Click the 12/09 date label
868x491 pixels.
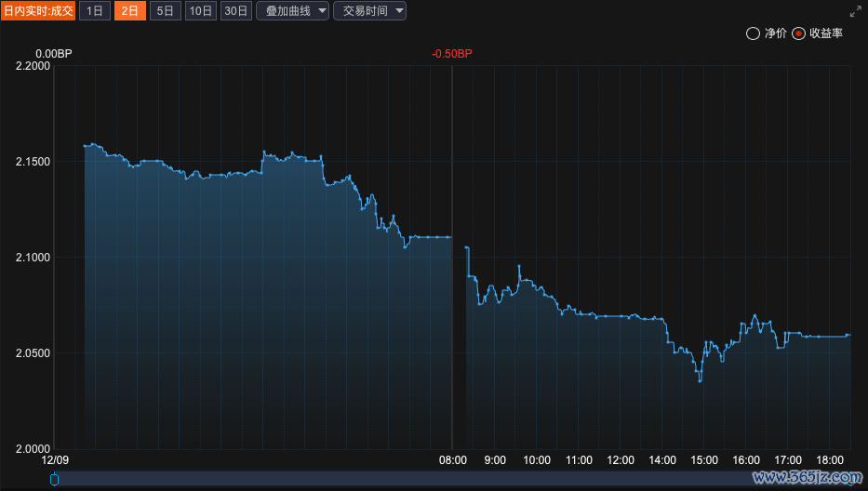point(55,460)
